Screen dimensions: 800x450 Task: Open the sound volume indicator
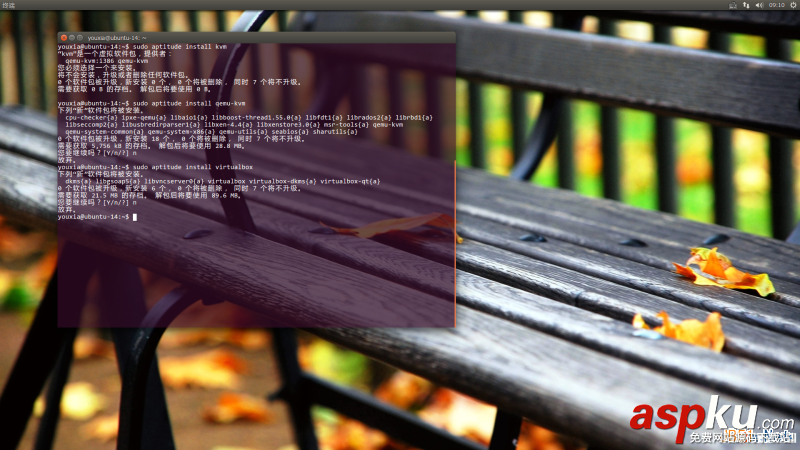(x=759, y=5)
